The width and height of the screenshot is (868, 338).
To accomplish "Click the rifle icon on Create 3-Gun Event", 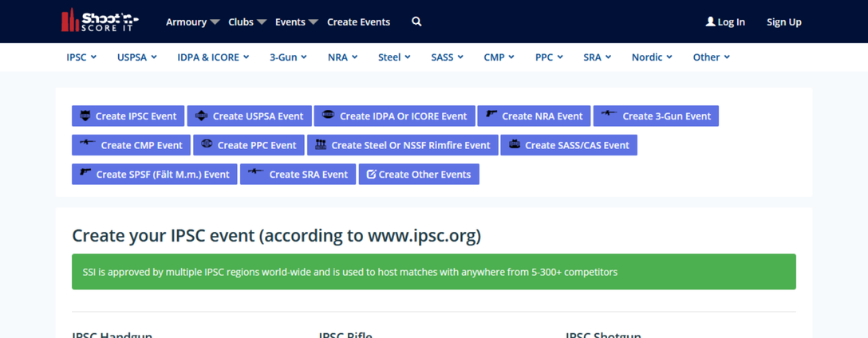I will (x=610, y=113).
